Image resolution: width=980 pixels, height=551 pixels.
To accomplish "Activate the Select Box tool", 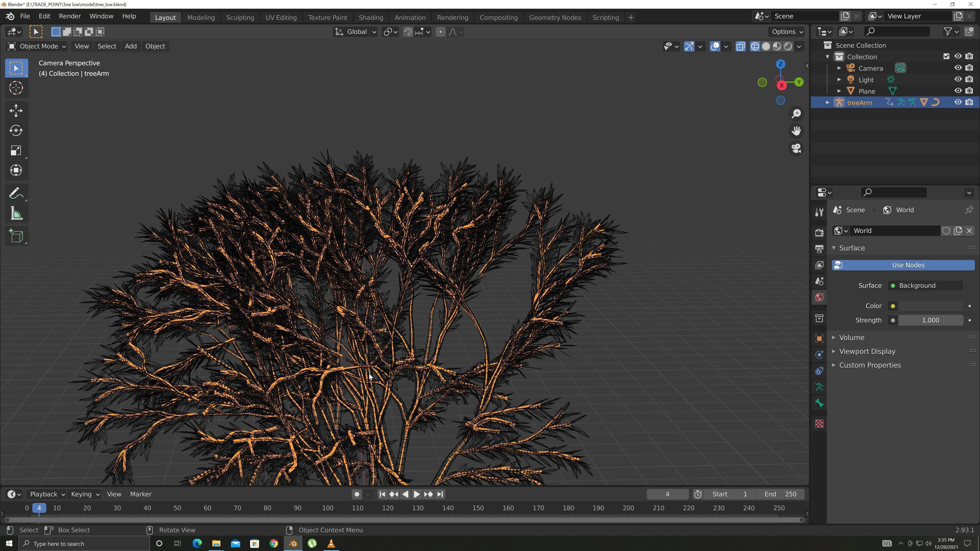I will pyautogui.click(x=16, y=68).
